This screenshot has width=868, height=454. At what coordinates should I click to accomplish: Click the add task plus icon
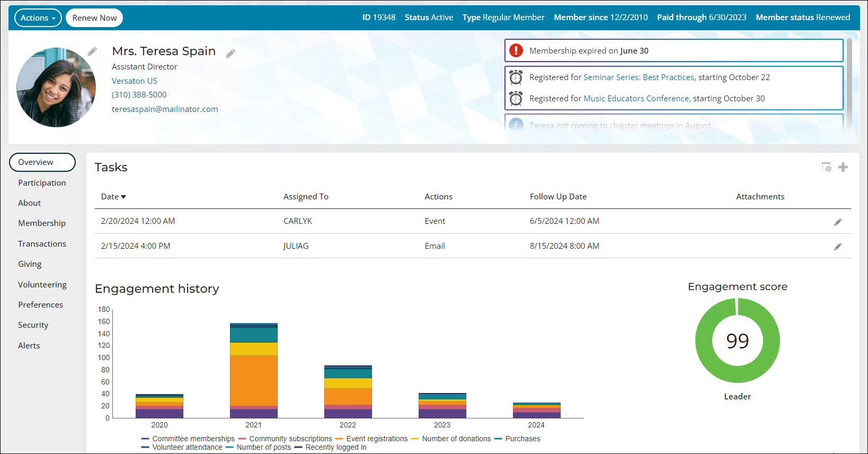[843, 168]
